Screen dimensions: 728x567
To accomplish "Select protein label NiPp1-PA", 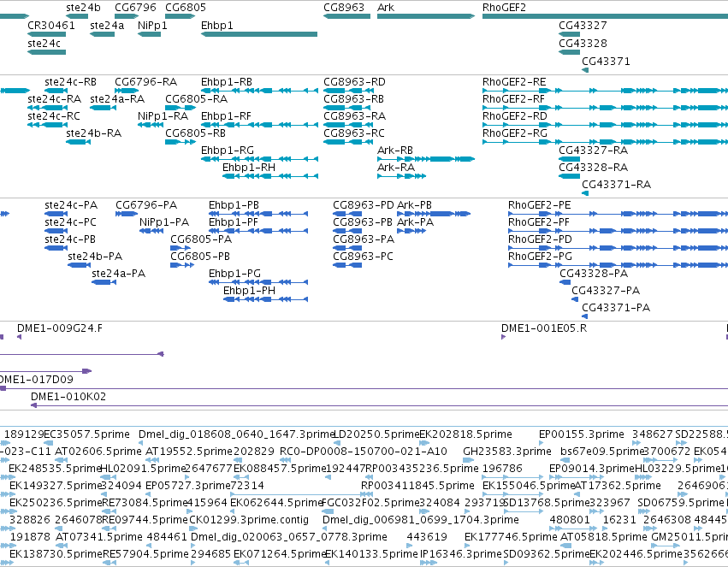I will click(164, 222).
